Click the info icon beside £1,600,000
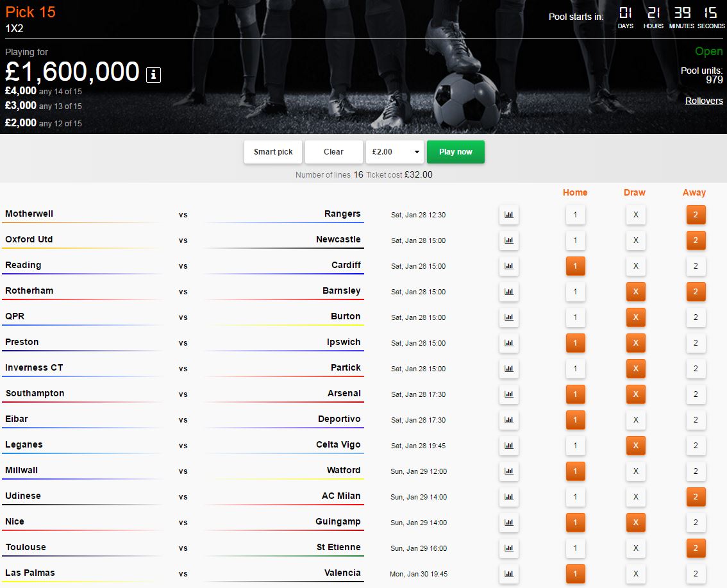 [153, 74]
